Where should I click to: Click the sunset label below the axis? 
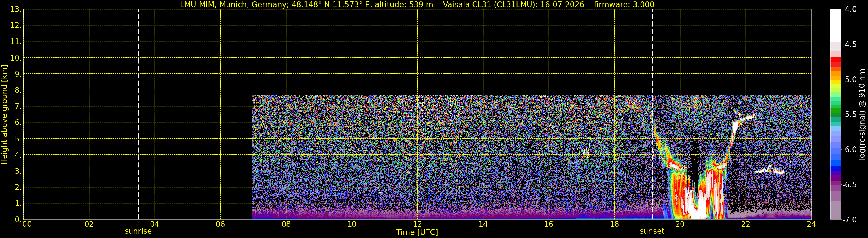(x=652, y=231)
